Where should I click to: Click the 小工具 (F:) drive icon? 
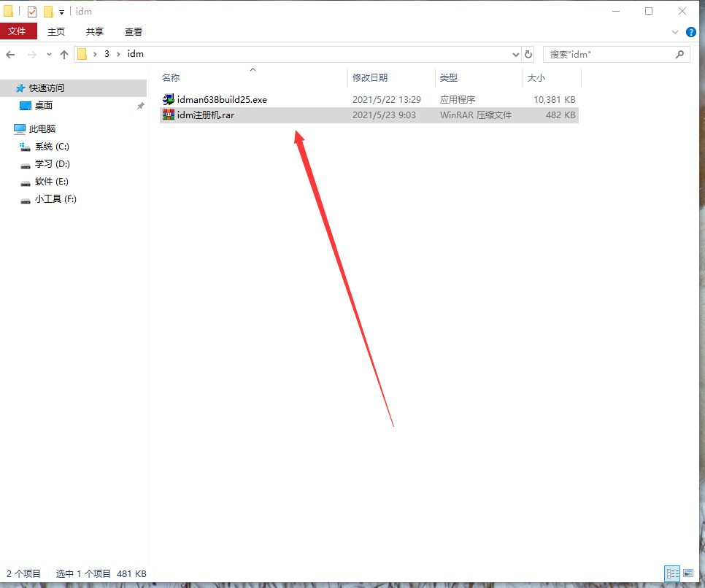pyautogui.click(x=26, y=201)
